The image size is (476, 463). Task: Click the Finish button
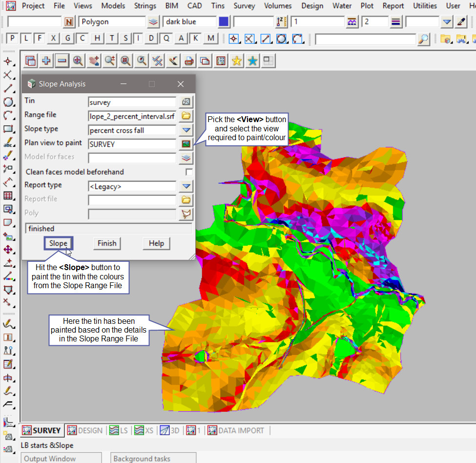tap(107, 243)
